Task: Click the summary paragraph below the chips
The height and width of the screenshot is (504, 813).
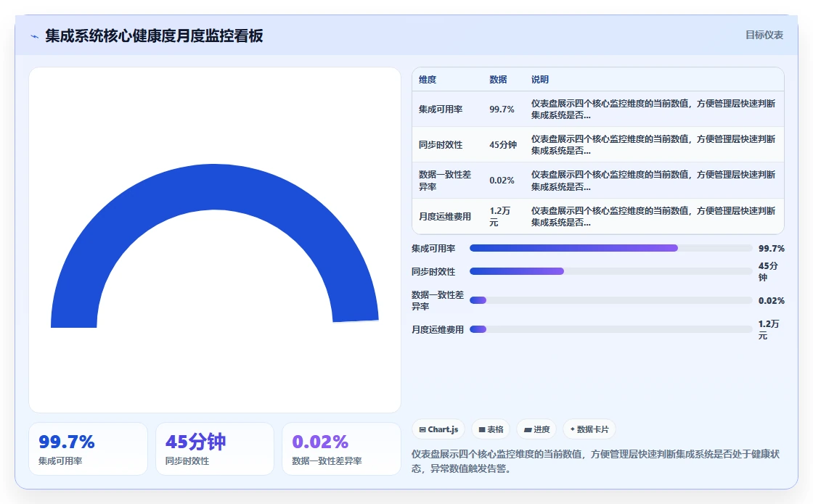Action: click(x=596, y=461)
